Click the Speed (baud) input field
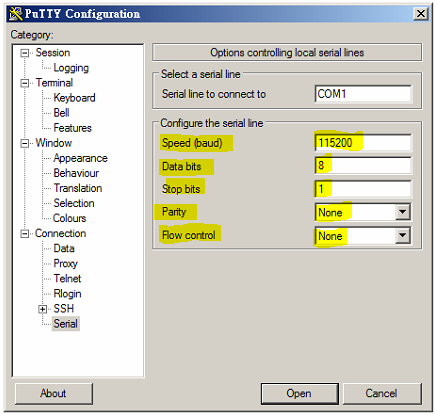Image resolution: width=435 pixels, height=415 pixels. [x=363, y=143]
